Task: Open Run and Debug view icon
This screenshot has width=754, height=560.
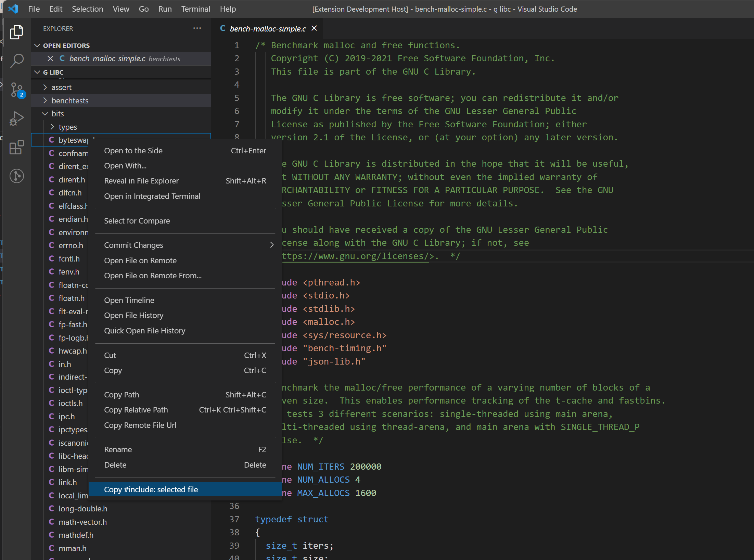Action: (16, 119)
